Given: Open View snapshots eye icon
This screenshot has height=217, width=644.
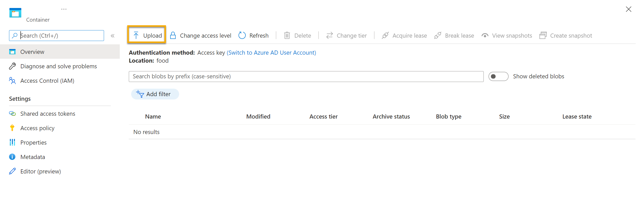Looking at the screenshot, I should pos(485,36).
